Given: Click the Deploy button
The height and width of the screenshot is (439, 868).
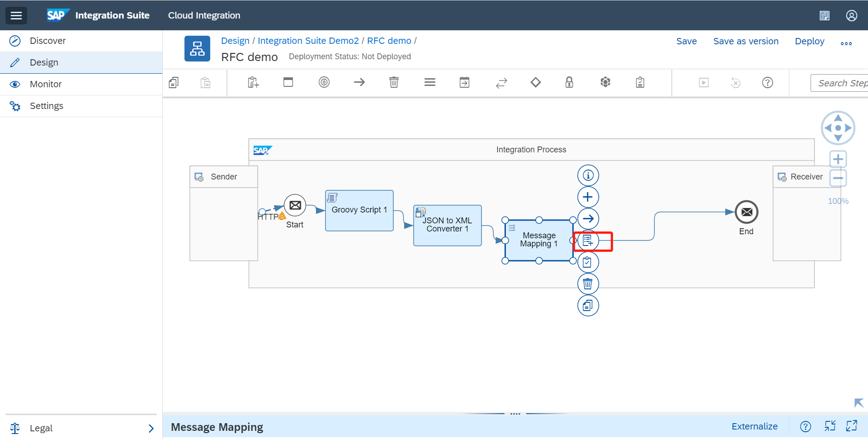Looking at the screenshot, I should coord(810,41).
